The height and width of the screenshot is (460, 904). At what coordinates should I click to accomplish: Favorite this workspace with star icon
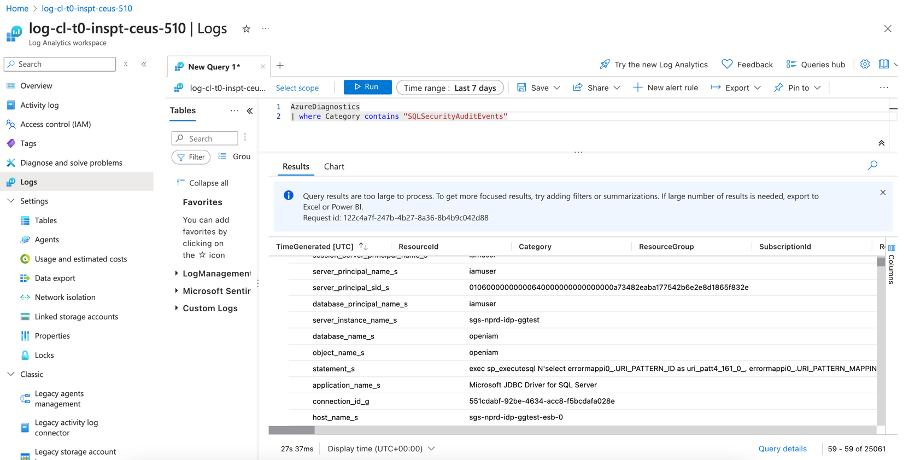[247, 29]
